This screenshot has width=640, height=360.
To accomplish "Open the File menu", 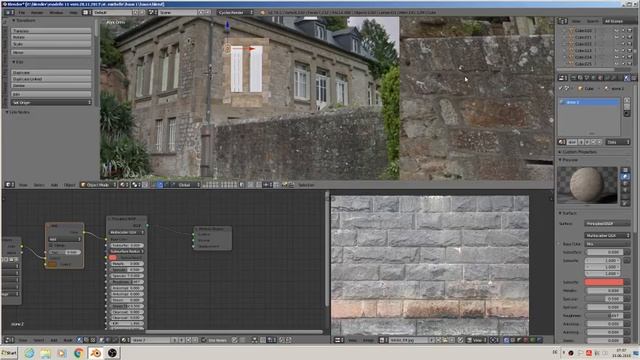I will point(22,13).
